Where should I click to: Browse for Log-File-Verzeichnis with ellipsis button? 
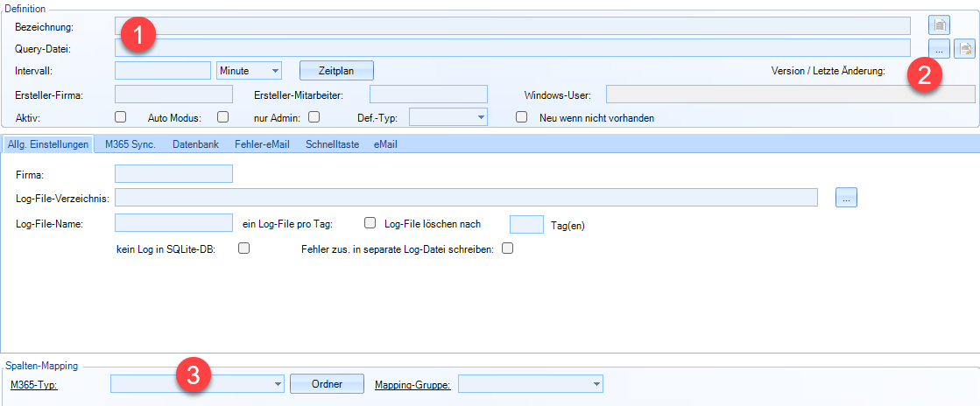coord(846,198)
